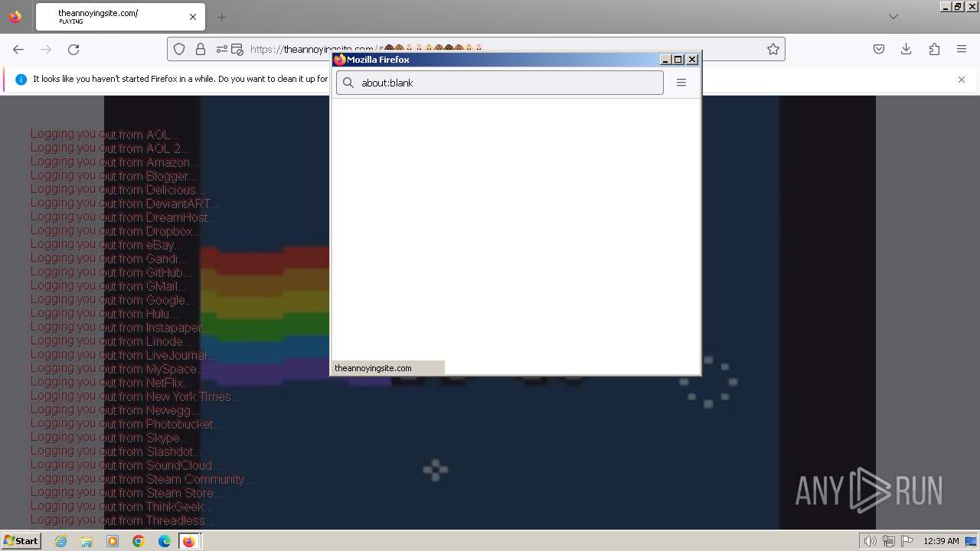Click the network tray icon
This screenshot has height=551, width=980.
888,541
